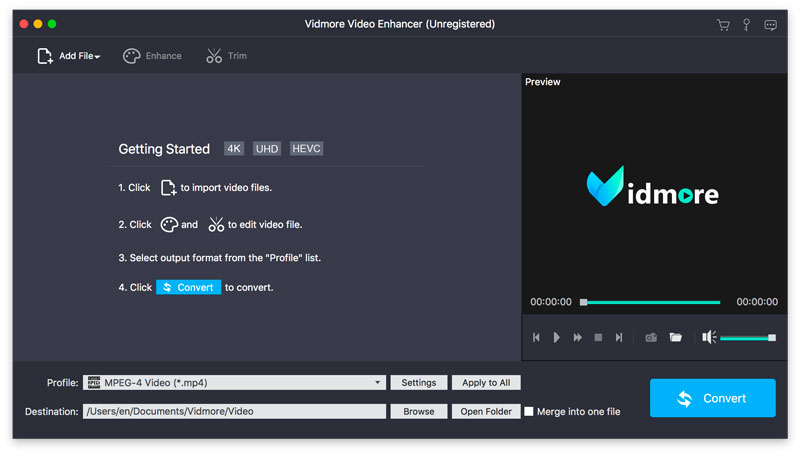Click the Destination path field
The image size is (800, 454).
234,411
